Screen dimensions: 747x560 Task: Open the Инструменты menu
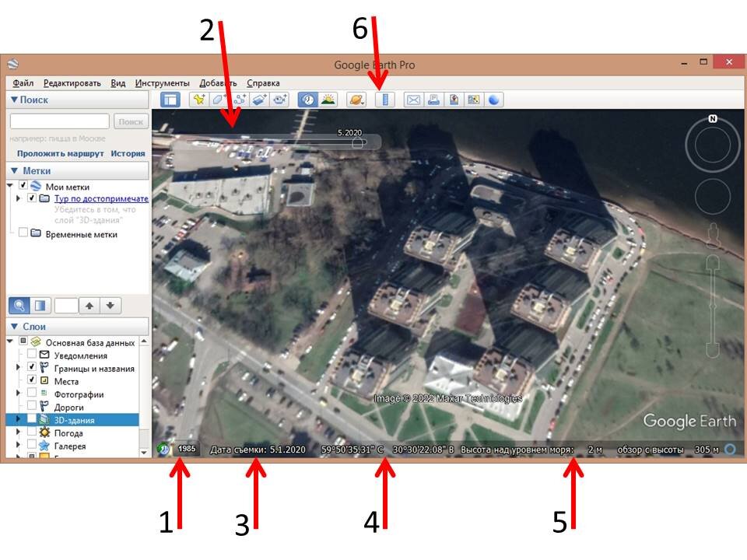point(162,83)
